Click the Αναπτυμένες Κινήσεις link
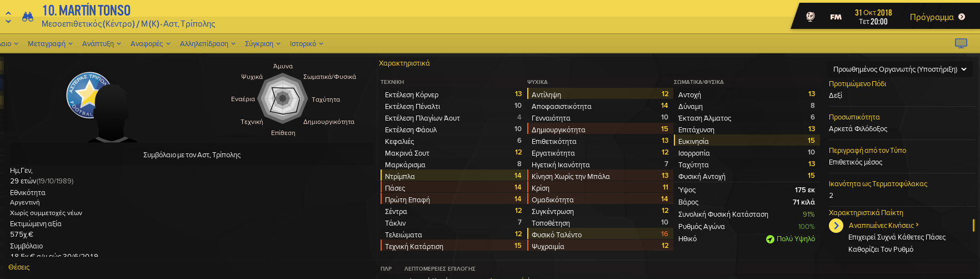 click(883, 226)
